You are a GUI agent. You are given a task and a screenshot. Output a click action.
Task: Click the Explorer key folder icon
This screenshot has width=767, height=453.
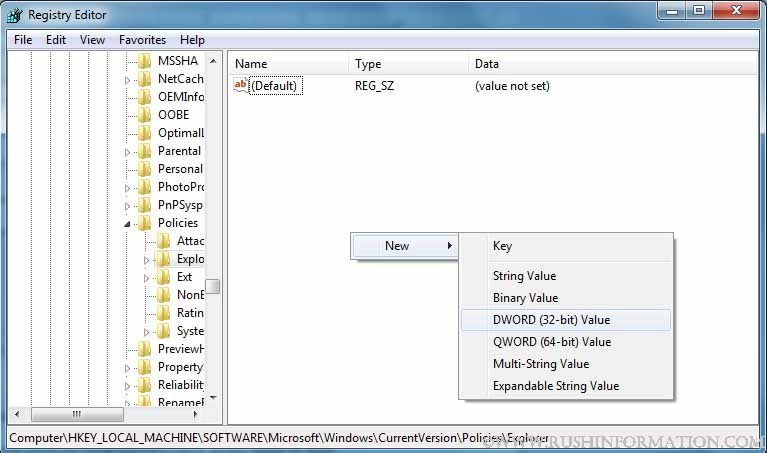[x=164, y=259]
